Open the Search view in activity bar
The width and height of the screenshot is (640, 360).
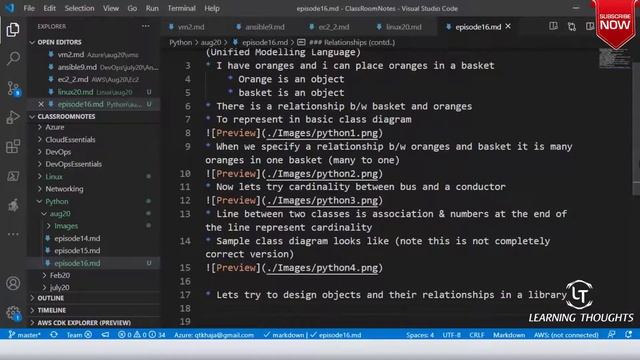coord(13,58)
